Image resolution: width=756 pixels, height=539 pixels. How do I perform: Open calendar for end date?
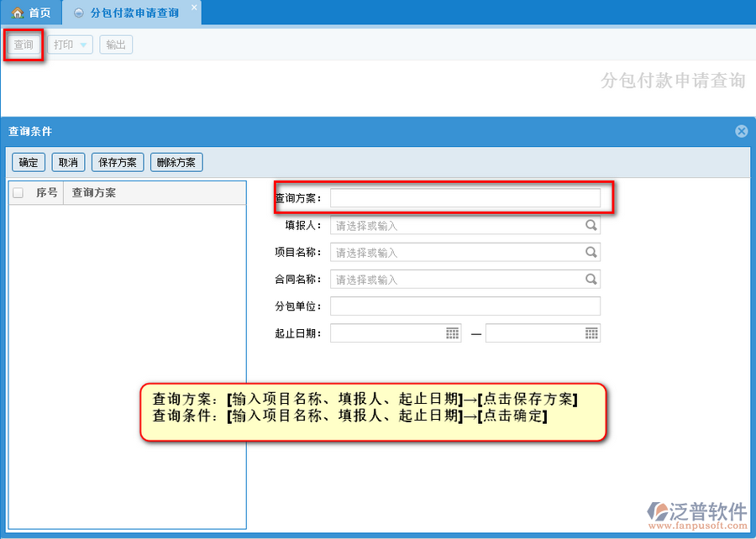click(x=591, y=333)
